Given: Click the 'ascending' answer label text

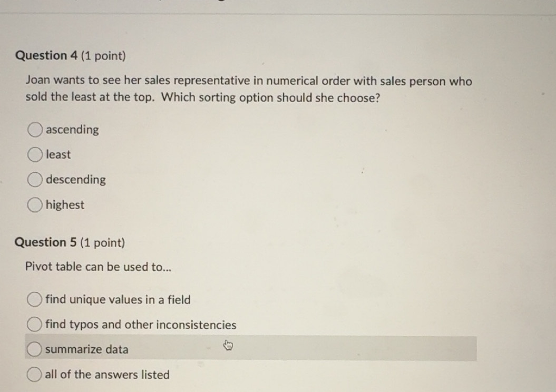Looking at the screenshot, I should coord(72,130).
